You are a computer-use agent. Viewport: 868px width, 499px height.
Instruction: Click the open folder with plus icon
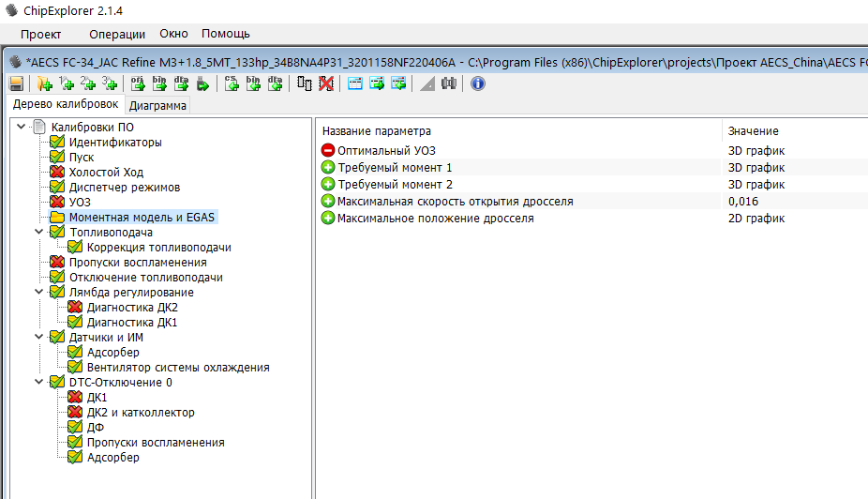tap(44, 83)
